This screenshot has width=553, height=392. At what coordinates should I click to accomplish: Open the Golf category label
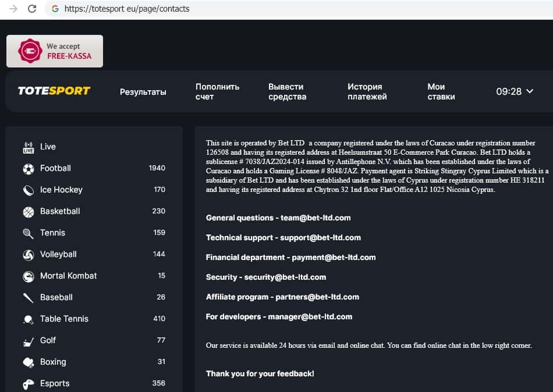coord(48,340)
